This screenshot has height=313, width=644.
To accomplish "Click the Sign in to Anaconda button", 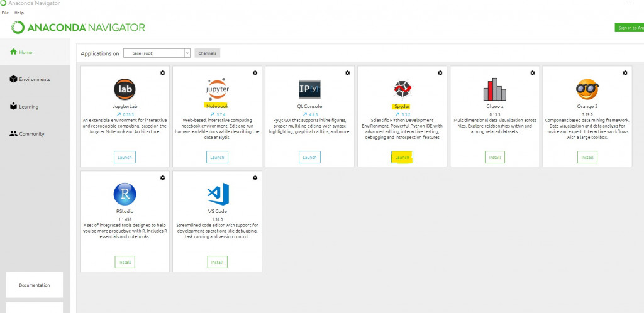I will 629,28.
